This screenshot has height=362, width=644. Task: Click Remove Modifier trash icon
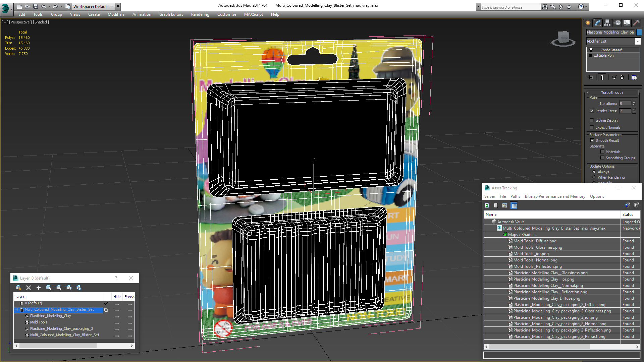tap(622, 77)
